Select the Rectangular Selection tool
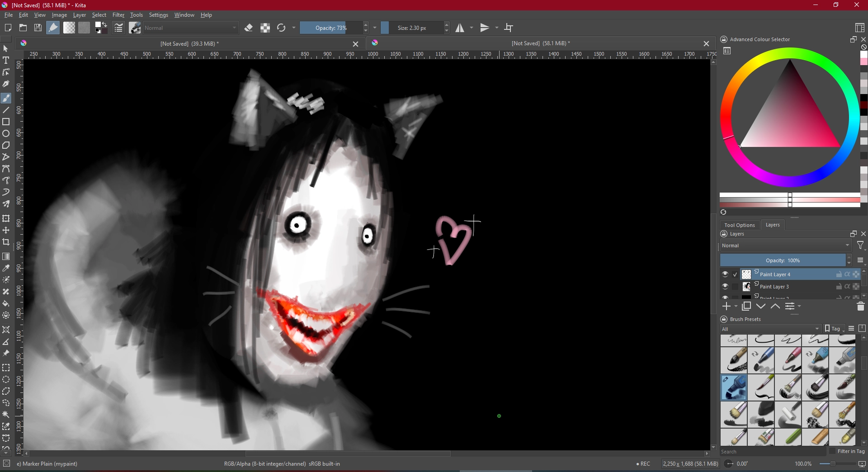Viewport: 868px width, 472px height. [x=6, y=368]
